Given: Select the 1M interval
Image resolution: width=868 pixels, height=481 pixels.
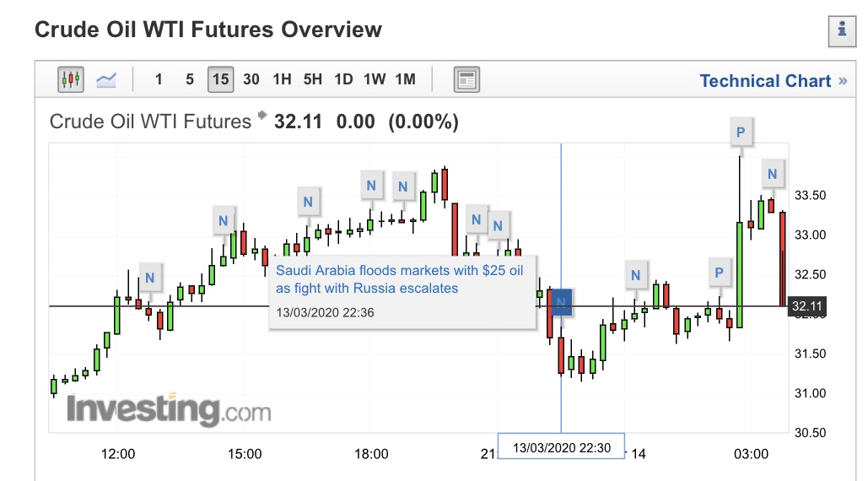Looking at the screenshot, I should pos(406,80).
